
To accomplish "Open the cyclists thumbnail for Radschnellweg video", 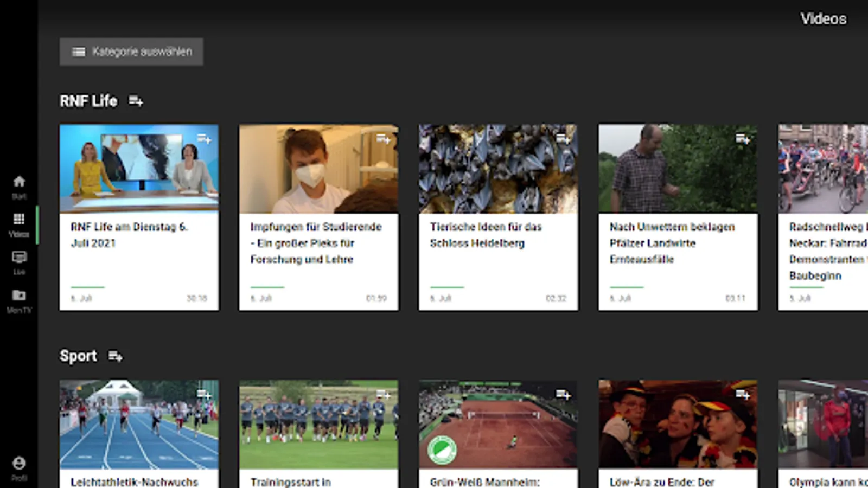I will [823, 169].
